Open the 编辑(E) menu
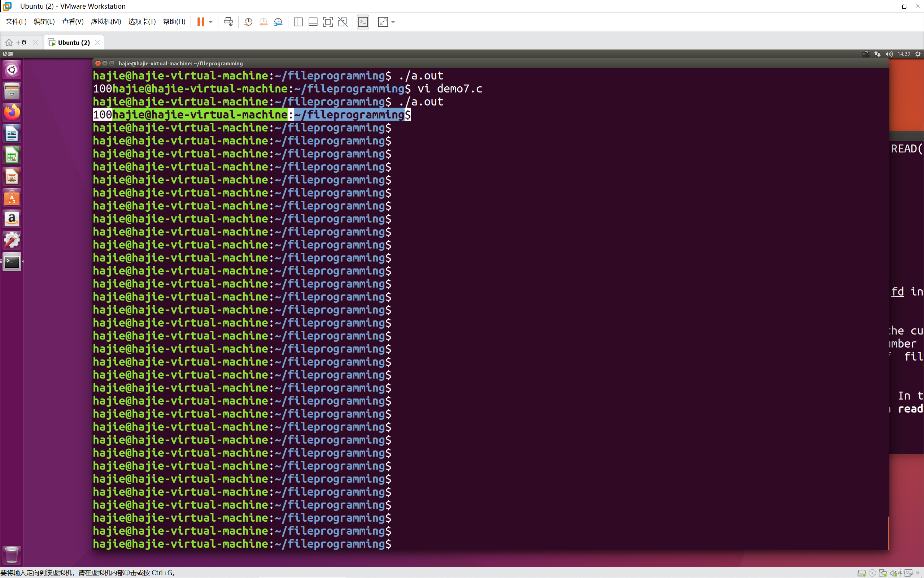Viewport: 924px width, 578px height. (44, 21)
